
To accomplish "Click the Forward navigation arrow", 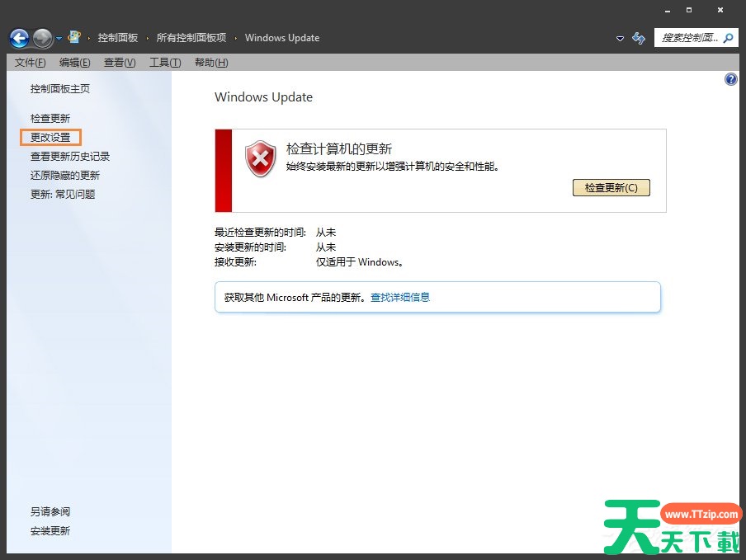I will [43, 38].
